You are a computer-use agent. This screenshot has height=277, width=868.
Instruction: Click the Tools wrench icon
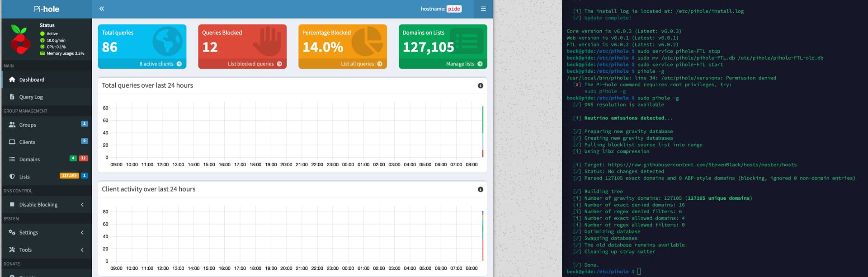pyautogui.click(x=12, y=249)
